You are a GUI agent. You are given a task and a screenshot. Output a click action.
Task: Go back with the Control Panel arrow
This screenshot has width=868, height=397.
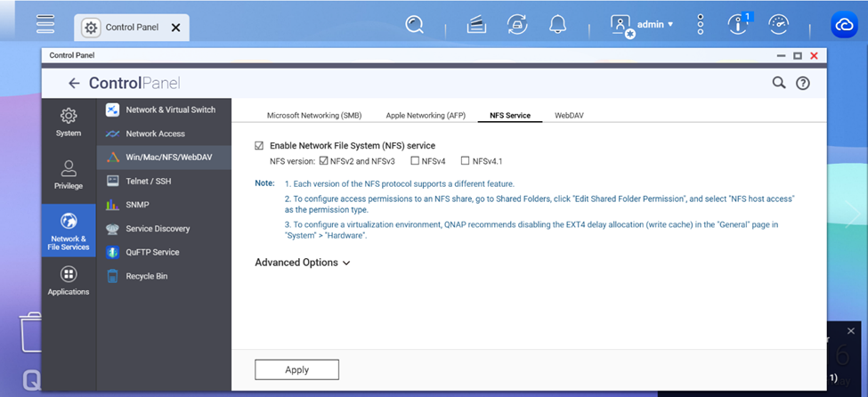click(x=74, y=84)
